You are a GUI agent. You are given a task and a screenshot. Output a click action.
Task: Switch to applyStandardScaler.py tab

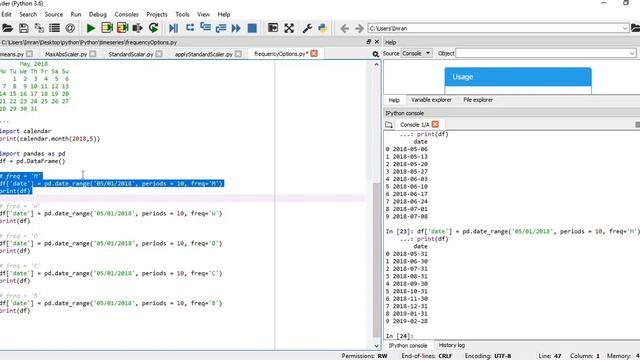coord(203,54)
